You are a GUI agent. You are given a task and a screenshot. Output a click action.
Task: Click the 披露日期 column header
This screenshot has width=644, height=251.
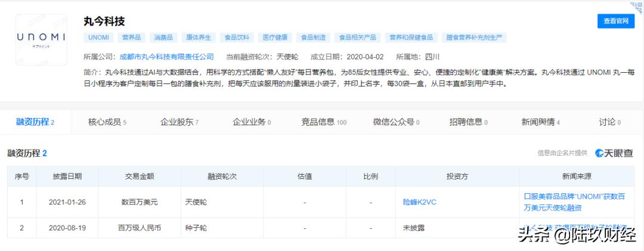coord(67,176)
